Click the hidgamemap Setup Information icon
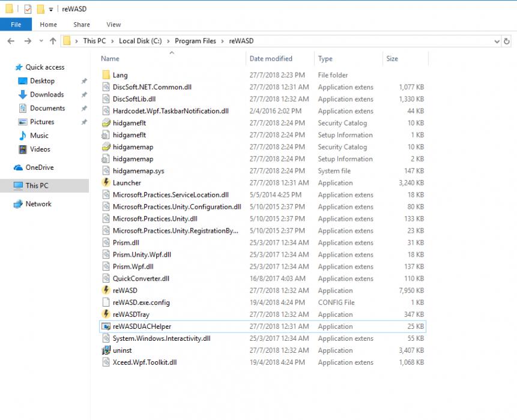 [x=106, y=159]
